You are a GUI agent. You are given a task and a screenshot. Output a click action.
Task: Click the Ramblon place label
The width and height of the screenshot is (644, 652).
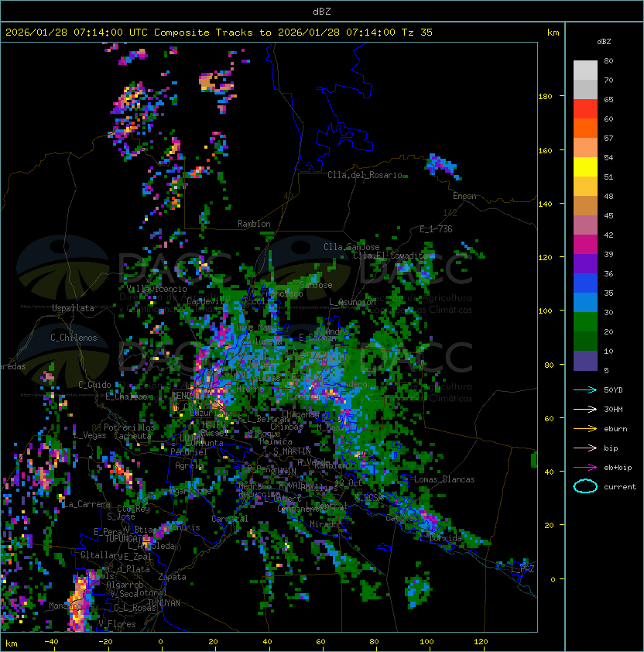254,224
